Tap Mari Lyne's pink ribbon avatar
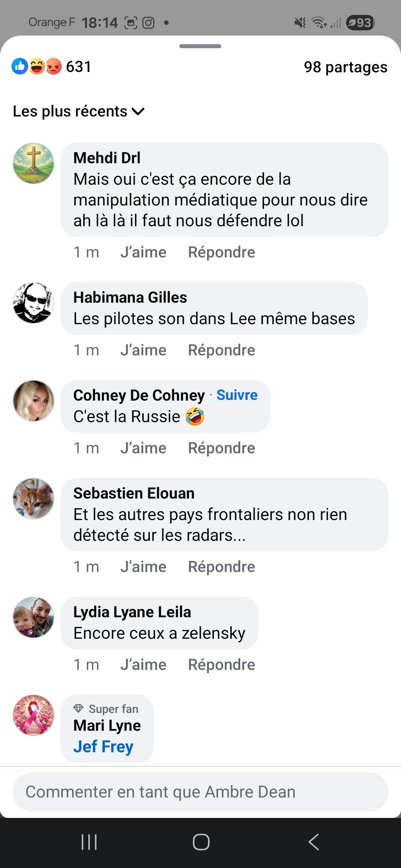 33,715
